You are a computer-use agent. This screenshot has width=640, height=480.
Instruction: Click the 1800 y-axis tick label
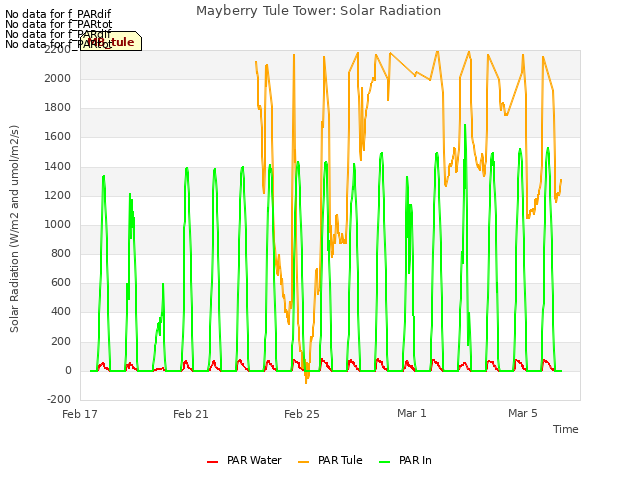pyautogui.click(x=58, y=107)
